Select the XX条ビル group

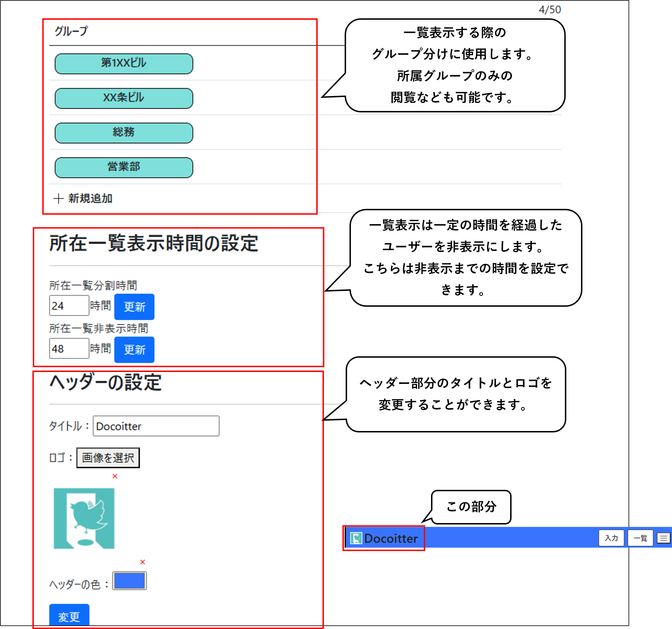coord(124,98)
